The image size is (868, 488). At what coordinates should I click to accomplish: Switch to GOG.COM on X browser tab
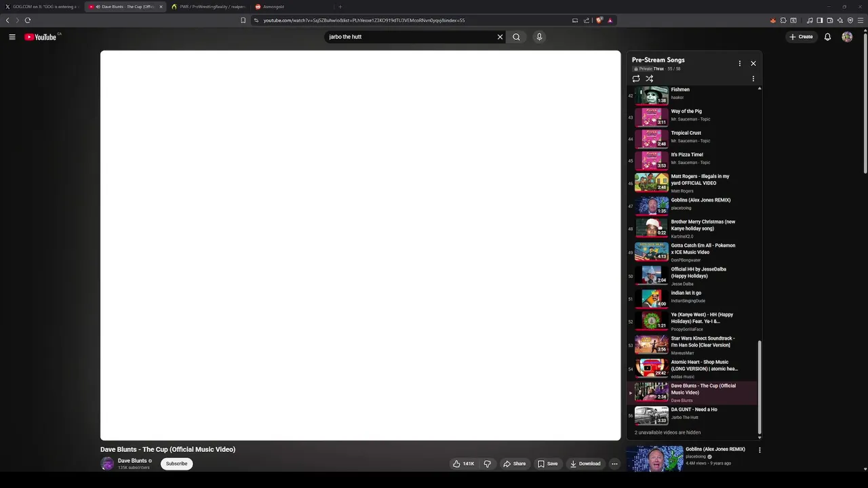(42, 7)
